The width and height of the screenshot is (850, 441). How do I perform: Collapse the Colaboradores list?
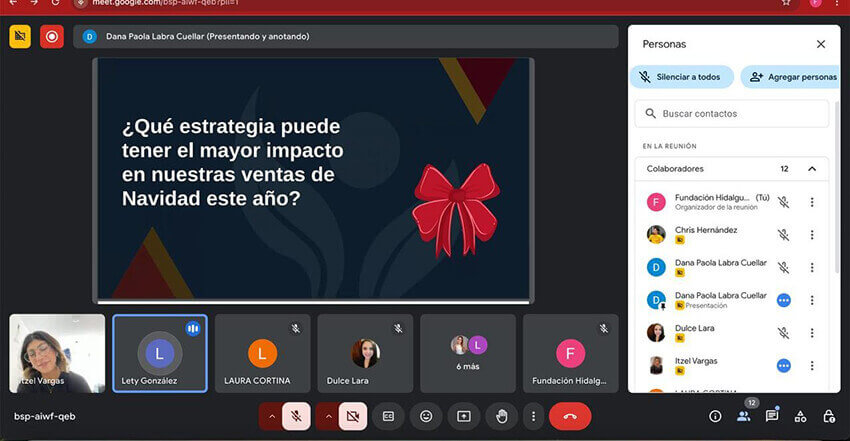pos(812,169)
